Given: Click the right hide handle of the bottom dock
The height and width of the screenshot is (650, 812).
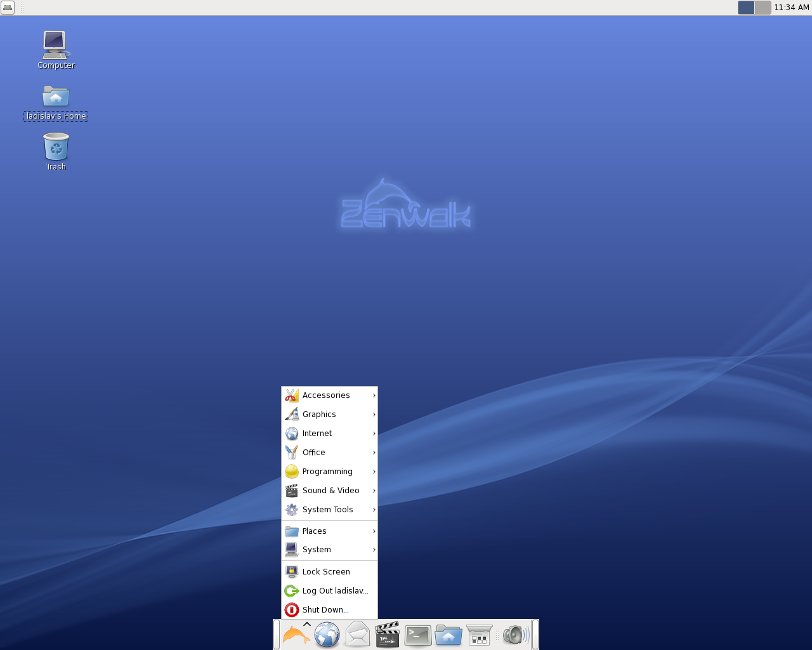Looking at the screenshot, I should tap(535, 634).
